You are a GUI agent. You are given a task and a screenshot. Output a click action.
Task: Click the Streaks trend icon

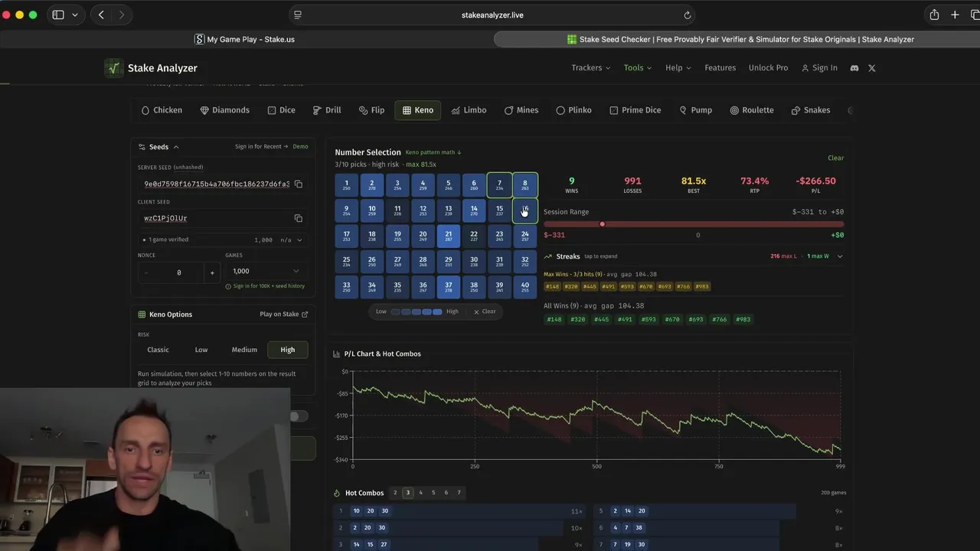[548, 256]
